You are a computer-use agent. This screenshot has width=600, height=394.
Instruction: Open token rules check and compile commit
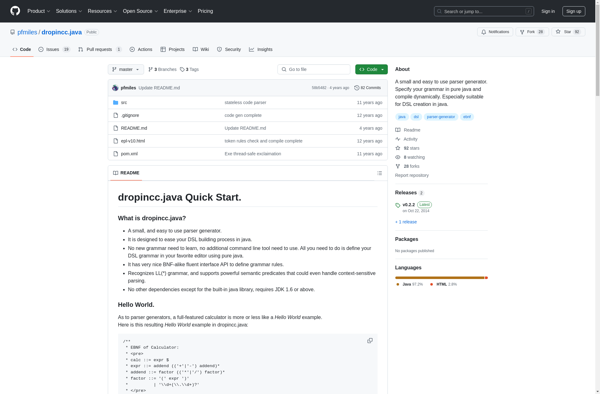tap(263, 141)
